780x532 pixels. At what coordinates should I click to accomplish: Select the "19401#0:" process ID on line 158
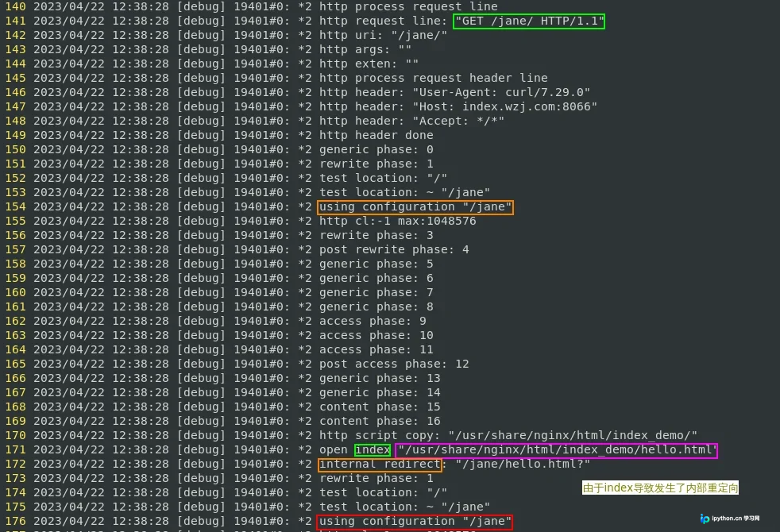click(x=261, y=264)
